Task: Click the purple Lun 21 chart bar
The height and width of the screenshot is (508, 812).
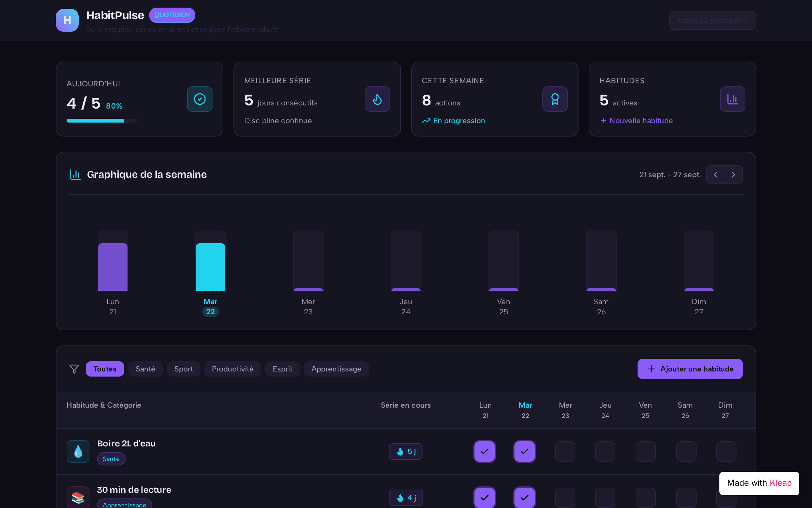Action: (x=113, y=267)
